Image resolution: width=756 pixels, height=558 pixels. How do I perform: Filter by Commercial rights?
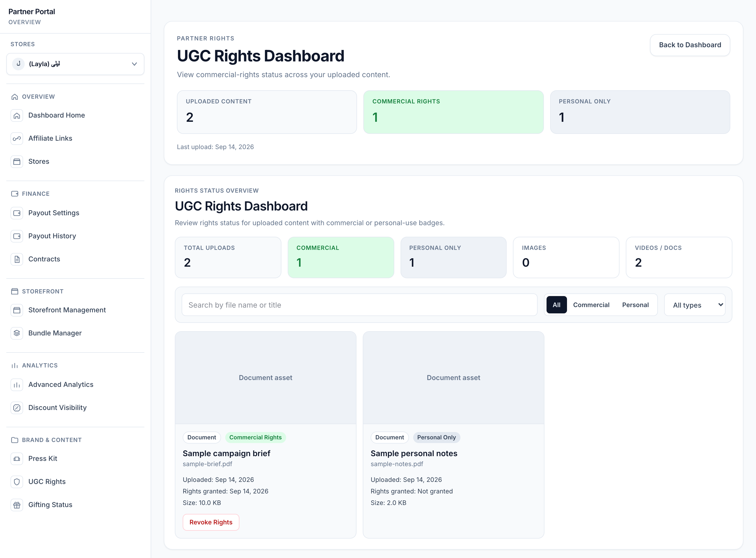point(591,305)
